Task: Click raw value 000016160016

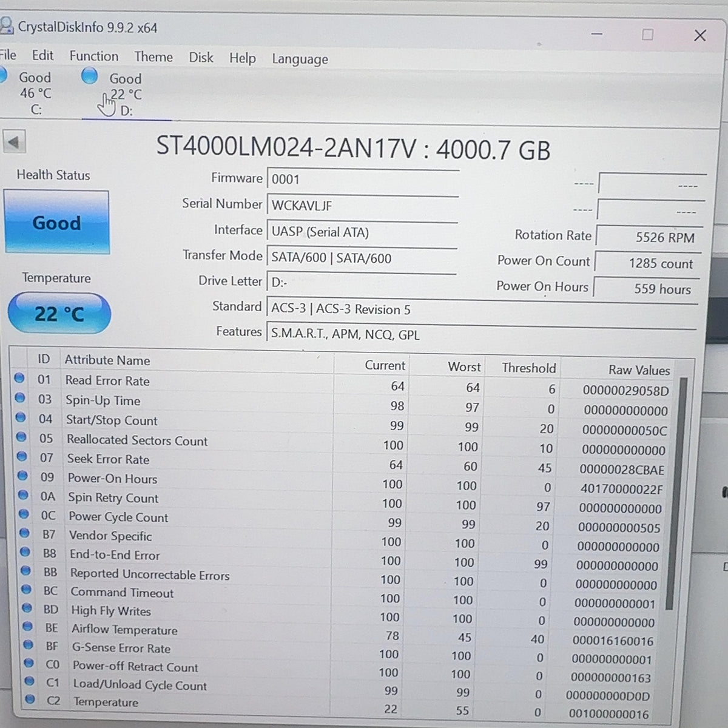Action: (613, 641)
